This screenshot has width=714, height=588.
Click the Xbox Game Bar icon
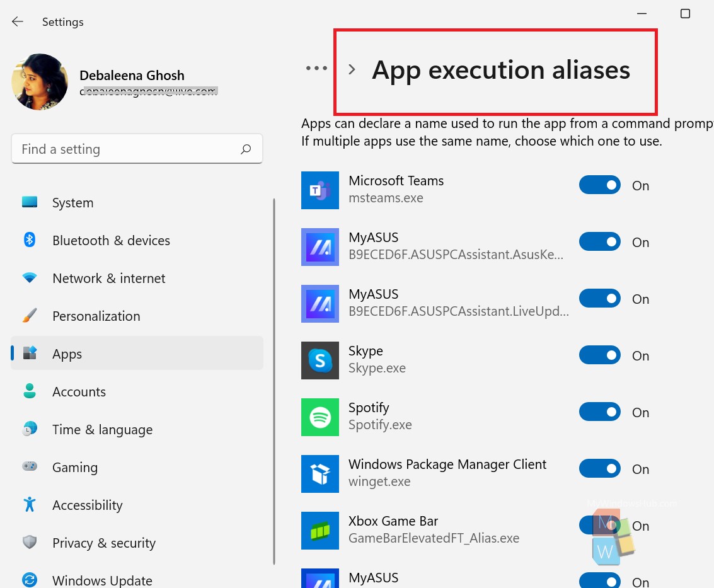[x=320, y=530]
